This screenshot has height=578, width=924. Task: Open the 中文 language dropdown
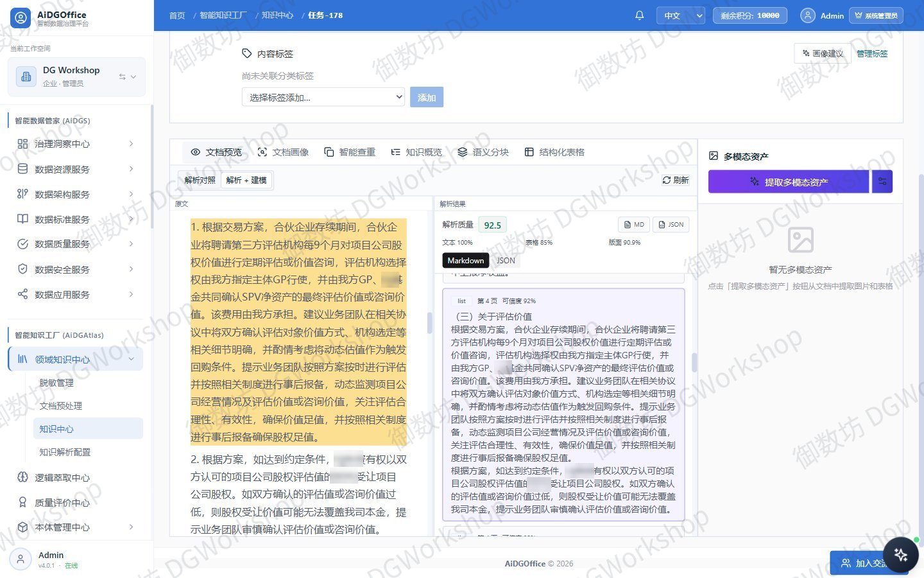pos(681,15)
